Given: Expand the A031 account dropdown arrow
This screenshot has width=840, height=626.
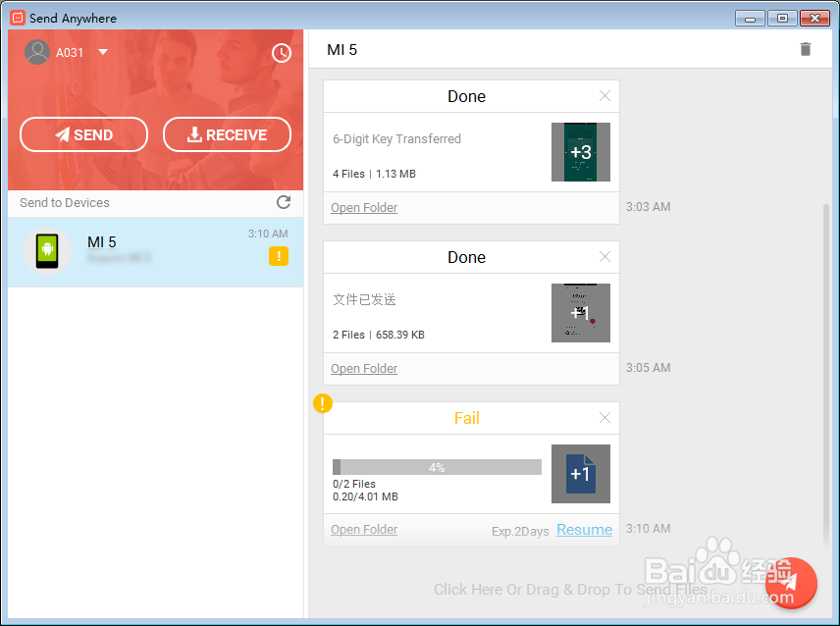Looking at the screenshot, I should coord(103,52).
